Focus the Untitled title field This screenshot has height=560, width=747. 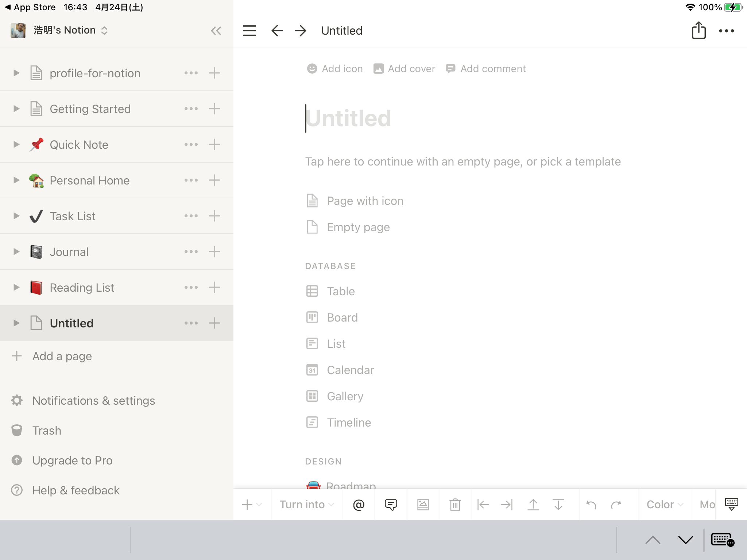pyautogui.click(x=348, y=118)
